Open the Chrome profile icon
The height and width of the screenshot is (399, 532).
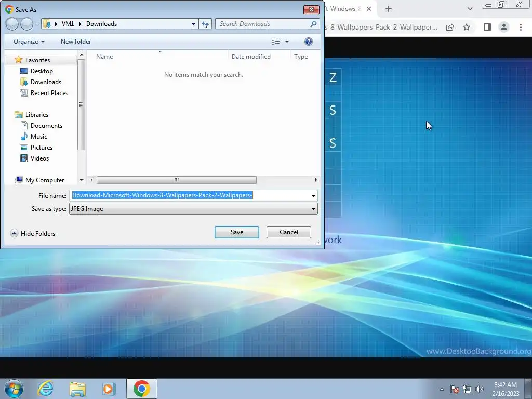[504, 27]
